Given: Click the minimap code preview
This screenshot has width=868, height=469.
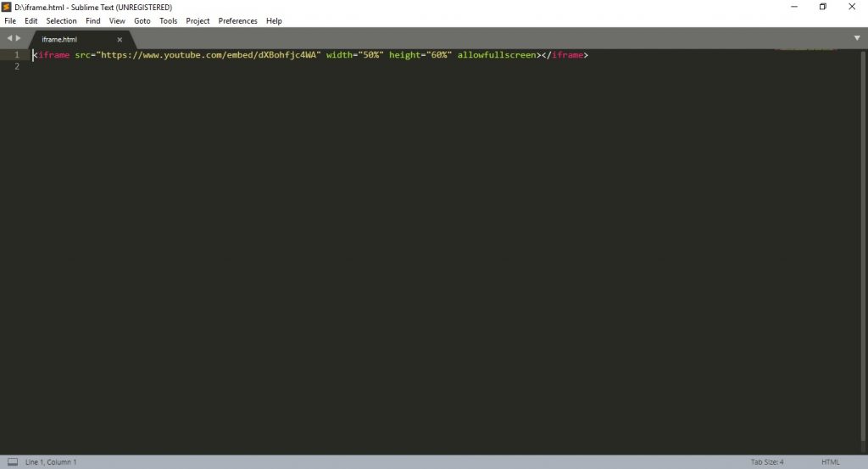Looking at the screenshot, I should [805, 50].
